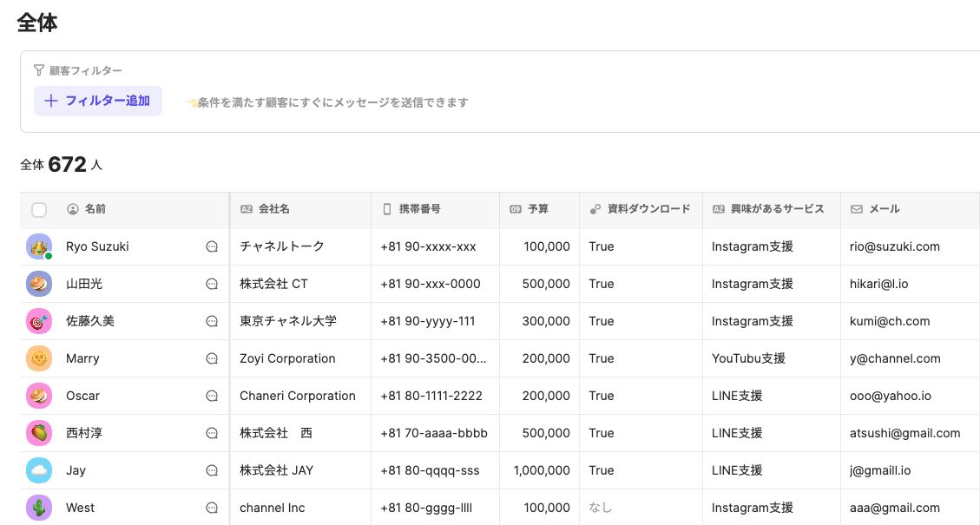Open Ryo Suzuki's avatar thumbnail

(39, 246)
